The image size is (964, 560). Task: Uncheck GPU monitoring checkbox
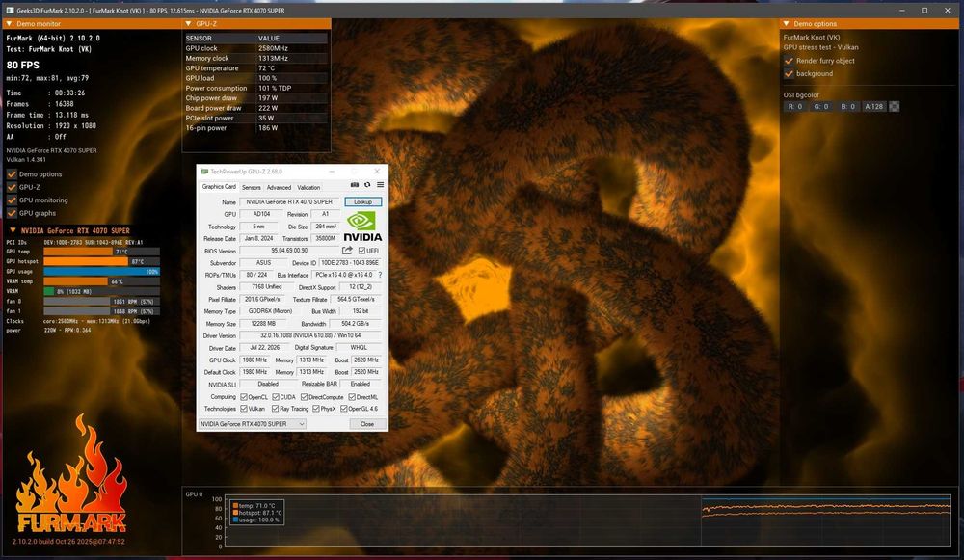(12, 200)
